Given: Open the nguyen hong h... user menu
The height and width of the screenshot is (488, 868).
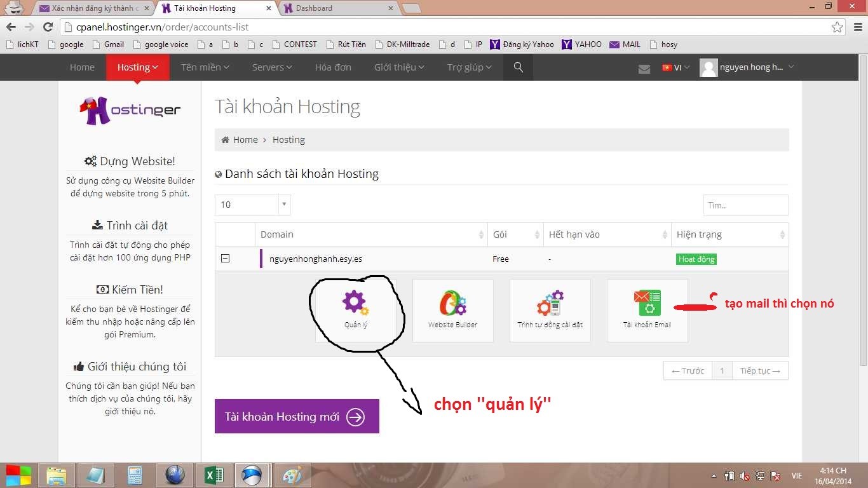Looking at the screenshot, I should click(x=747, y=67).
